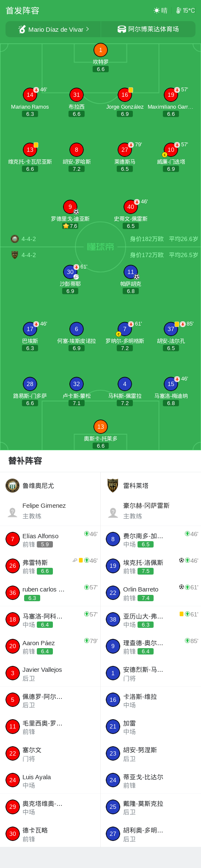Viewport: 201px width, 868px height.
Task: Open player 31 布拉西 jersey icon
Action: [x=76, y=95]
